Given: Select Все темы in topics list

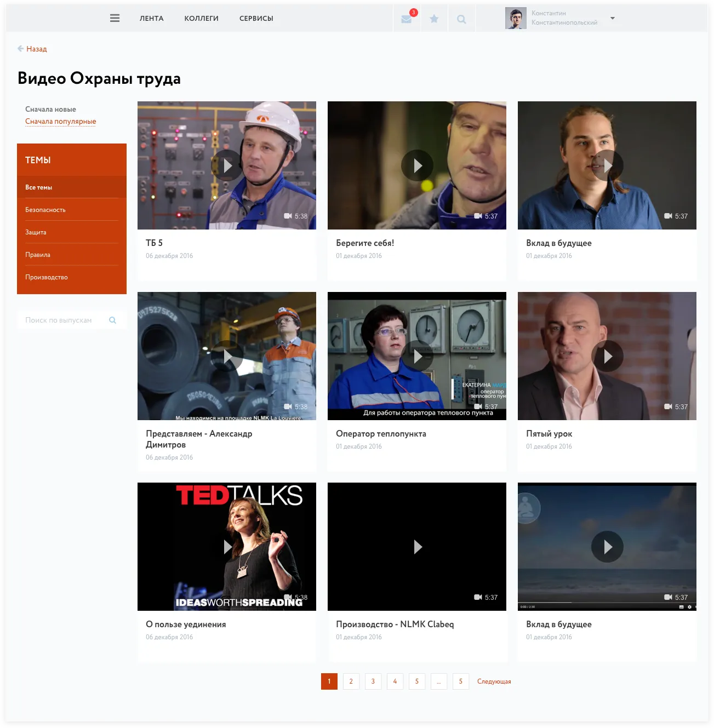Looking at the screenshot, I should coord(72,187).
